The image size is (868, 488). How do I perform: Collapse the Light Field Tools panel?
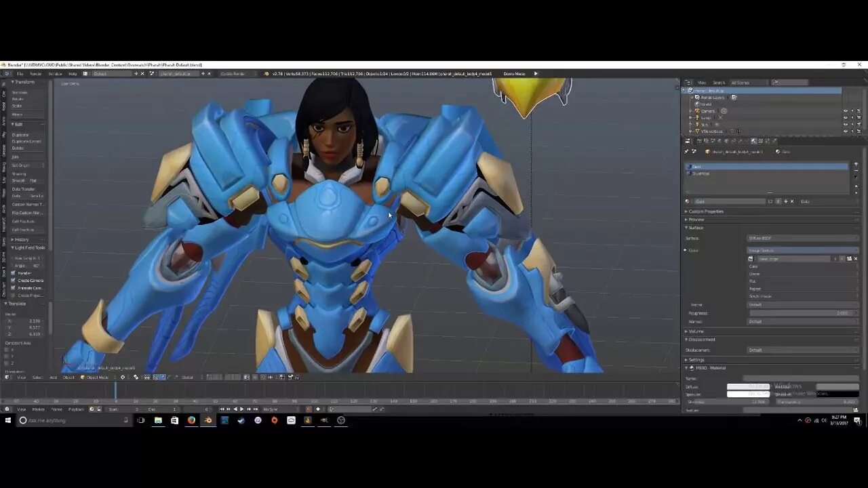point(27,248)
